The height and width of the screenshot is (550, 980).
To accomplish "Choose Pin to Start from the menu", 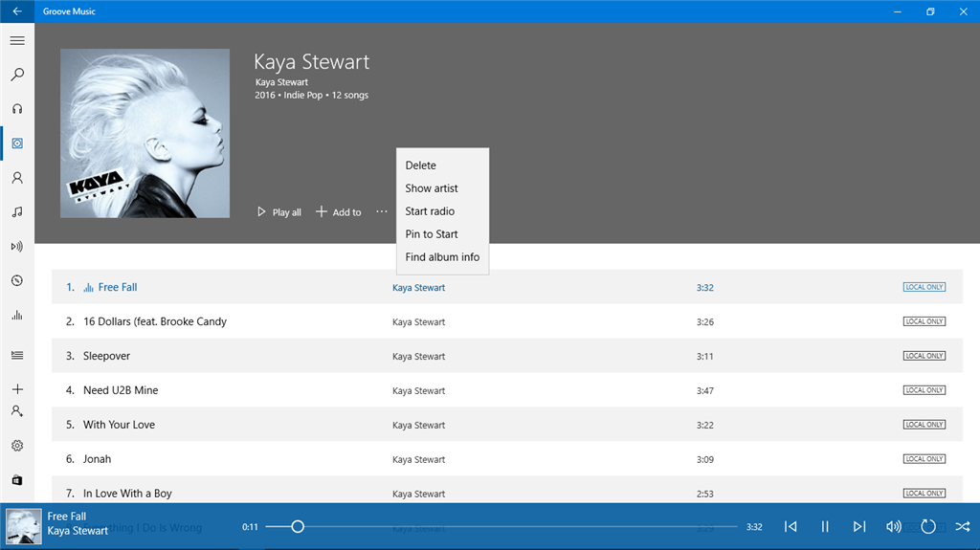I will tap(442, 234).
